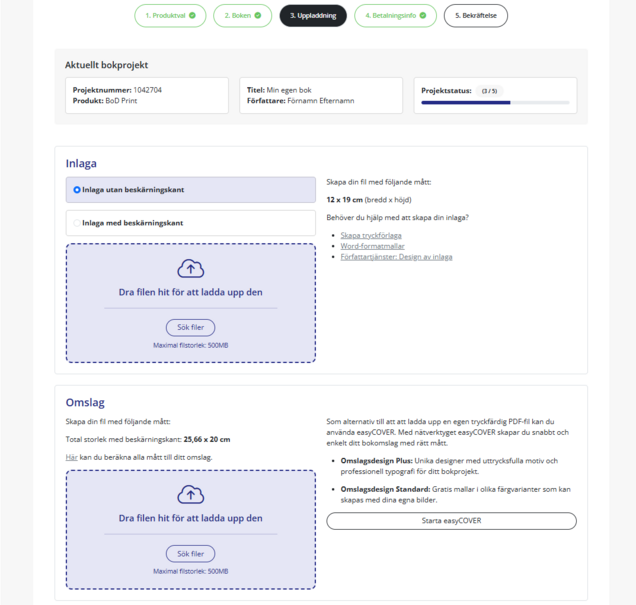Switch to step 3. Uppladdning

pos(313,16)
